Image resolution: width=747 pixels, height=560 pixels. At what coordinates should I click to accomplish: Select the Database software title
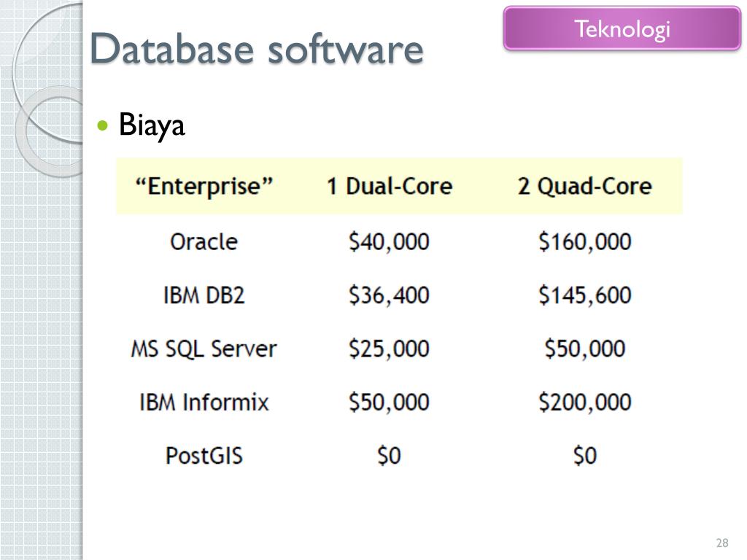256,49
